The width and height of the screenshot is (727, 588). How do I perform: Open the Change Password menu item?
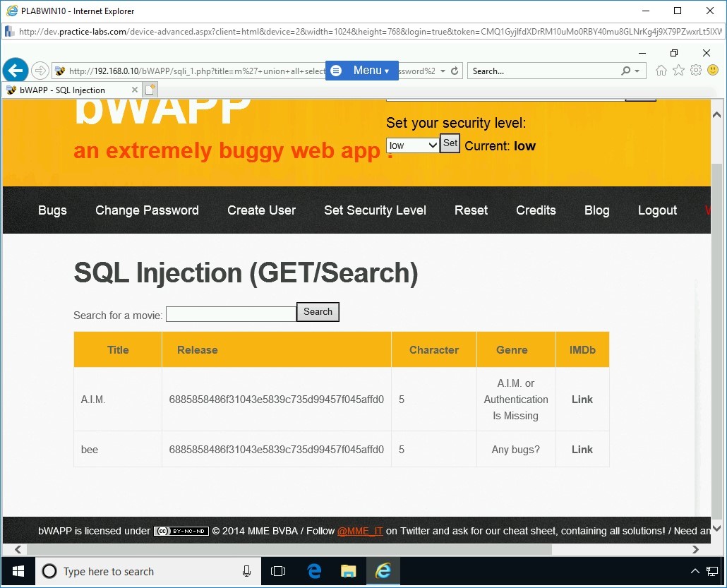(147, 210)
